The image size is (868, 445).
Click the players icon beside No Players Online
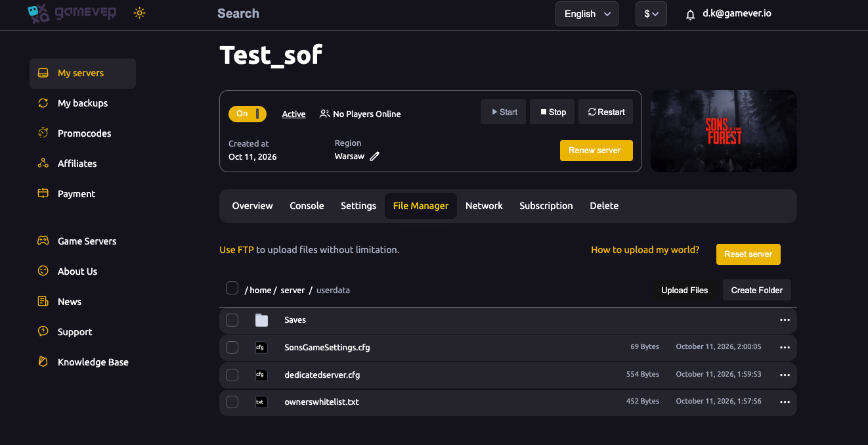(324, 114)
